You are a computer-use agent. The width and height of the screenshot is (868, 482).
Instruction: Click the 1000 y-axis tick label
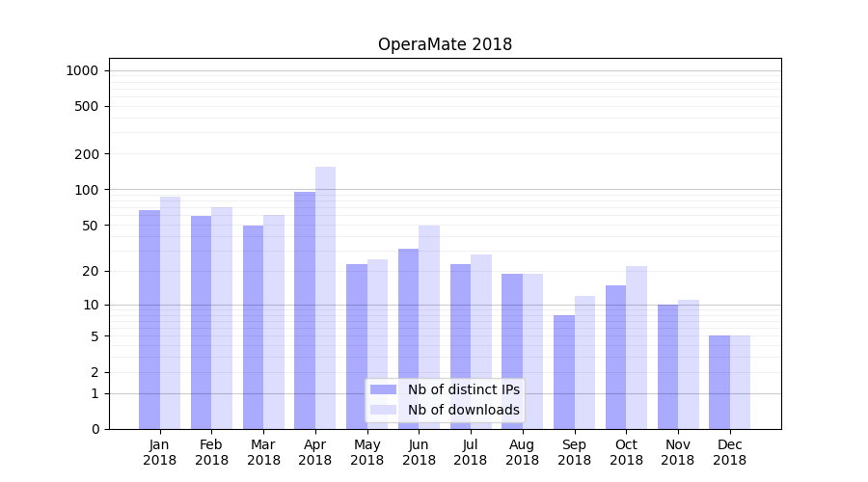82,70
